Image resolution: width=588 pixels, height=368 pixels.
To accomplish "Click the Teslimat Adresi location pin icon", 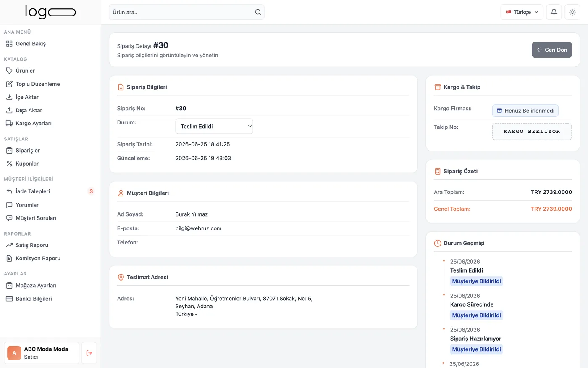I will point(121,277).
